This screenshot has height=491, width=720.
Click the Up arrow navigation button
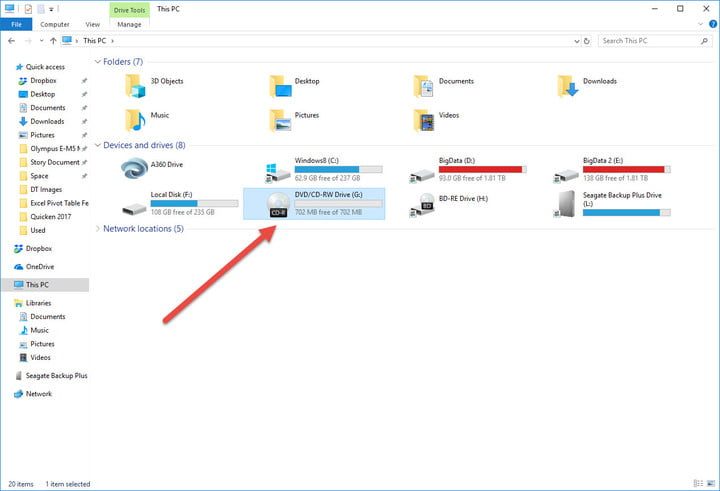point(53,41)
